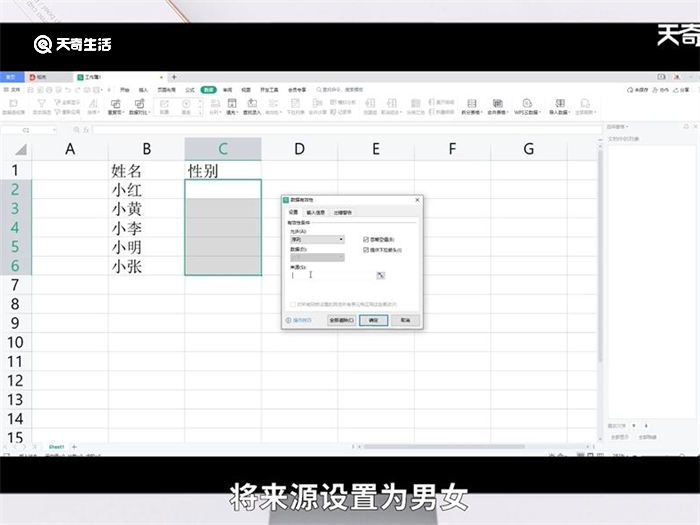700x525 pixels.
Task: Switch to the 输入信息 (Input Message) tab
Action: [316, 212]
